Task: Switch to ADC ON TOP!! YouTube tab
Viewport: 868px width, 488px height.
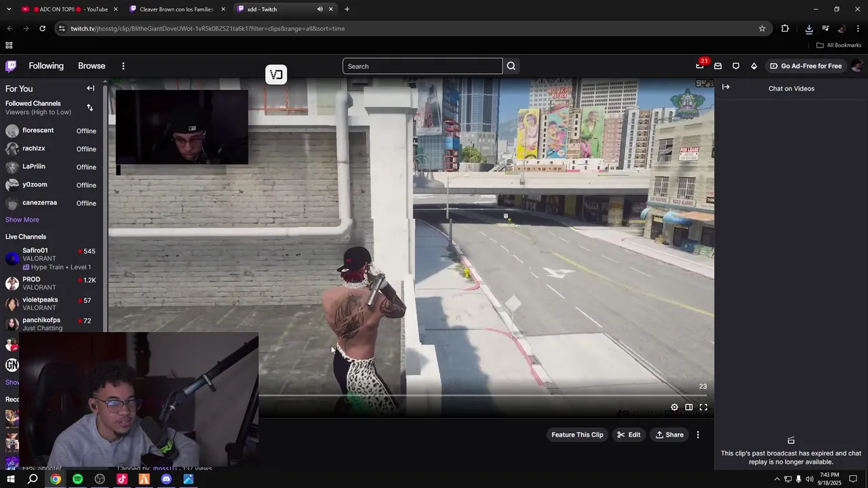Action: [70, 9]
